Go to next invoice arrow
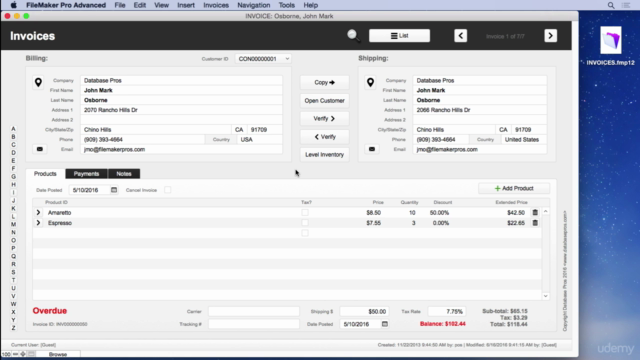The height and width of the screenshot is (360, 640). click(x=550, y=36)
